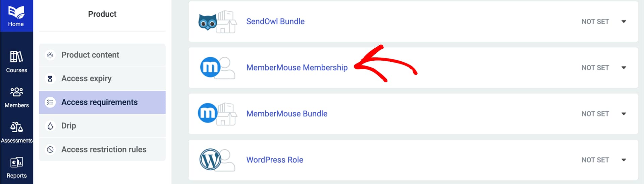Open the Drip settings menu item

(x=68, y=126)
